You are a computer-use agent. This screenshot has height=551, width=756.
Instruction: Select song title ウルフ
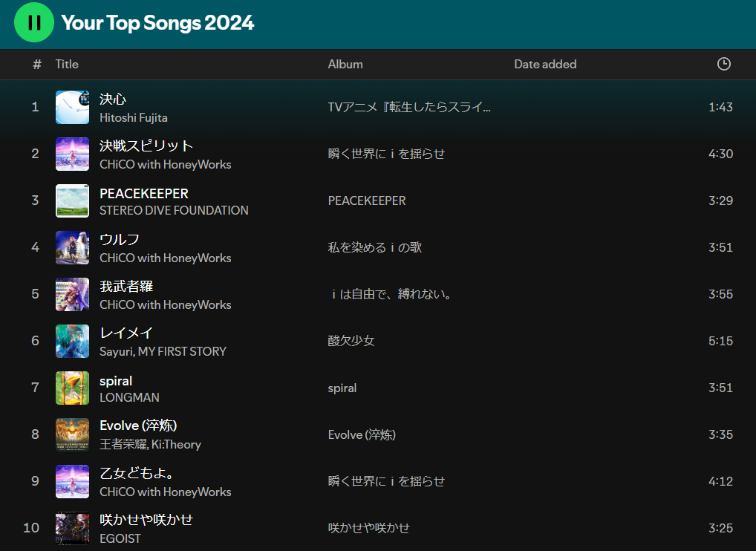pos(120,239)
